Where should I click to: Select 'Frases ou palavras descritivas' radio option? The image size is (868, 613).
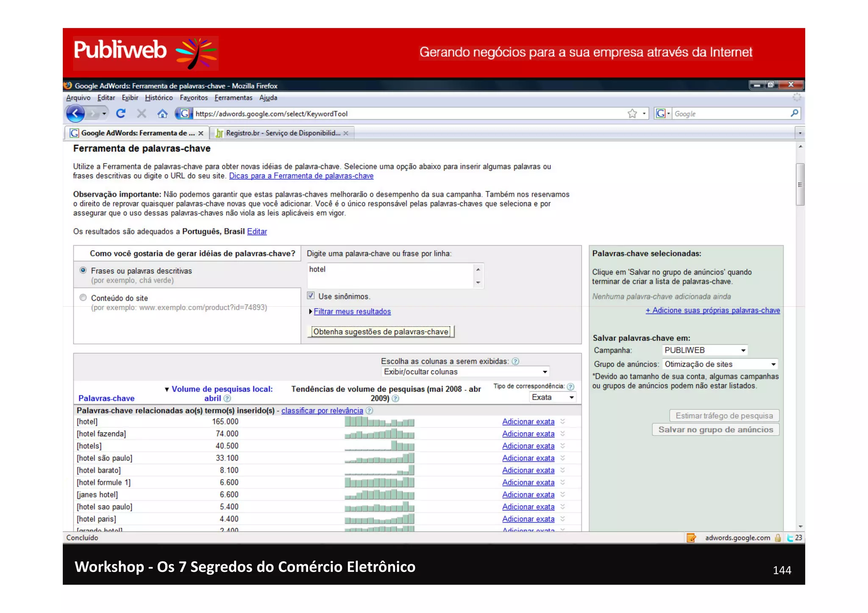[x=83, y=270]
